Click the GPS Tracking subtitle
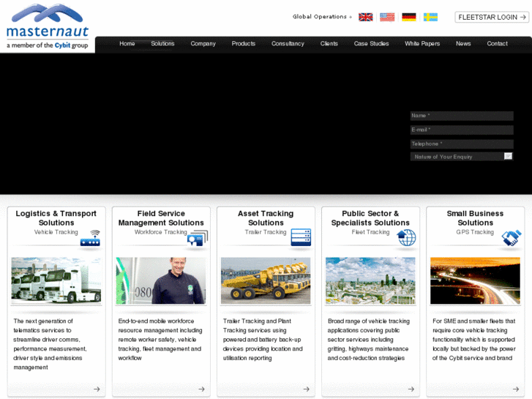532x399 pixels. tap(475, 232)
